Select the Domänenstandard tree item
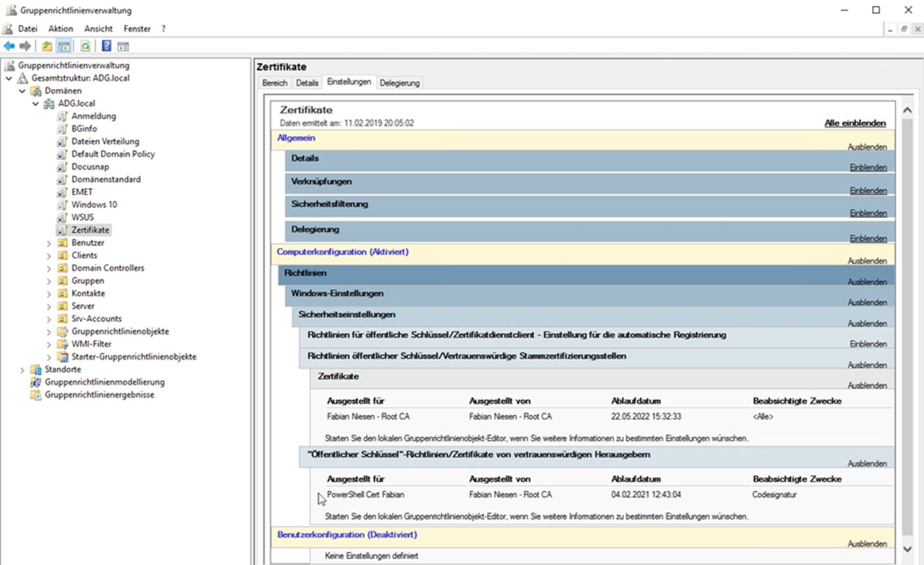The height and width of the screenshot is (565, 924). tap(106, 179)
